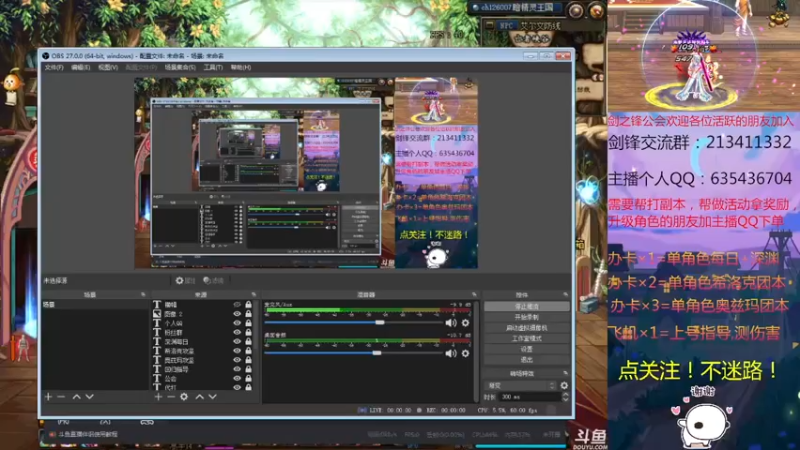Viewport: 800px width, 450px height.
Task: Click the desktop audio volume slider handle
Action: pos(377,353)
